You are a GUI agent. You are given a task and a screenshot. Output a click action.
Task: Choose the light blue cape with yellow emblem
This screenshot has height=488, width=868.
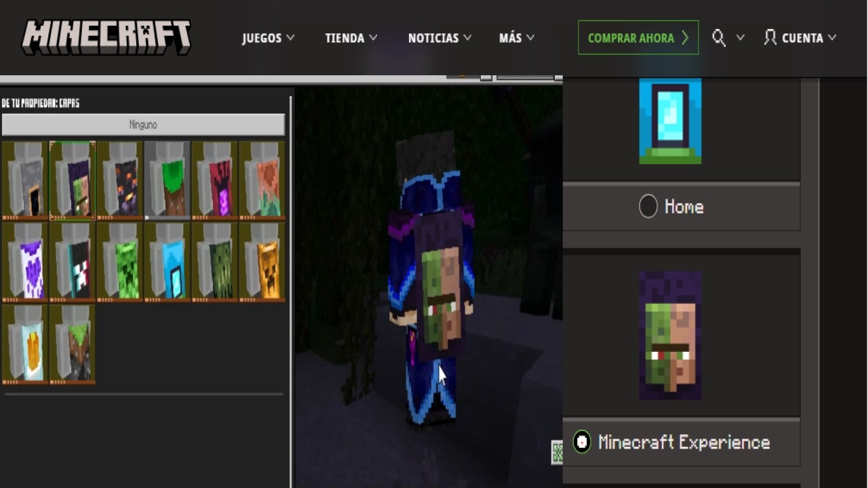tap(25, 344)
